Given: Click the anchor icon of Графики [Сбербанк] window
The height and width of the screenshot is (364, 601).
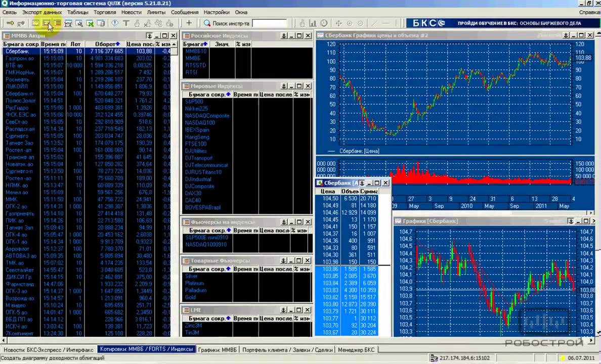Looking at the screenshot, I should 571,221.
